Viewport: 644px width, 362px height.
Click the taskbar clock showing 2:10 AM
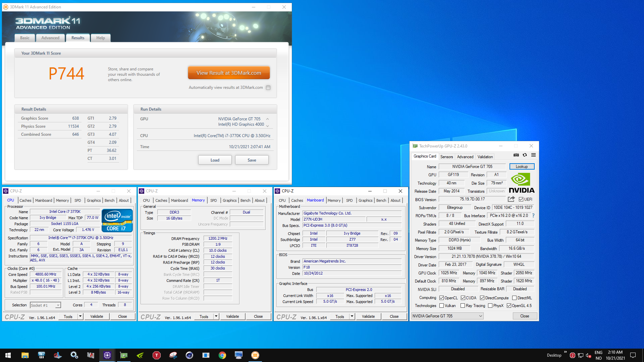[x=615, y=355]
